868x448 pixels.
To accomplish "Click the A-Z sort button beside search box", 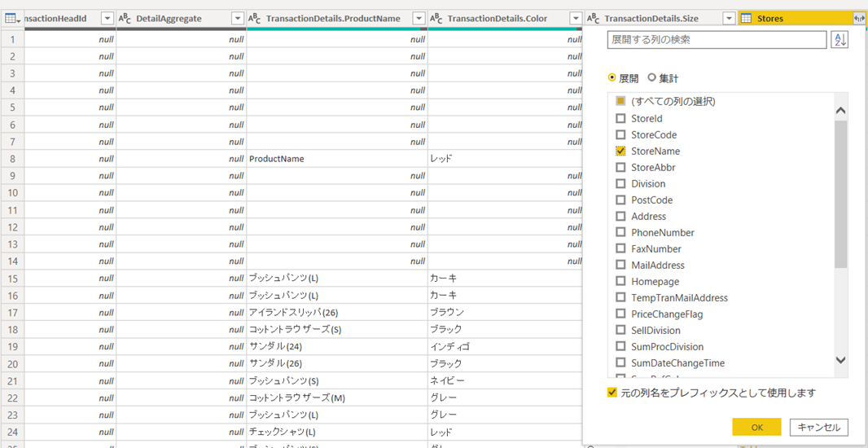I will tap(840, 40).
